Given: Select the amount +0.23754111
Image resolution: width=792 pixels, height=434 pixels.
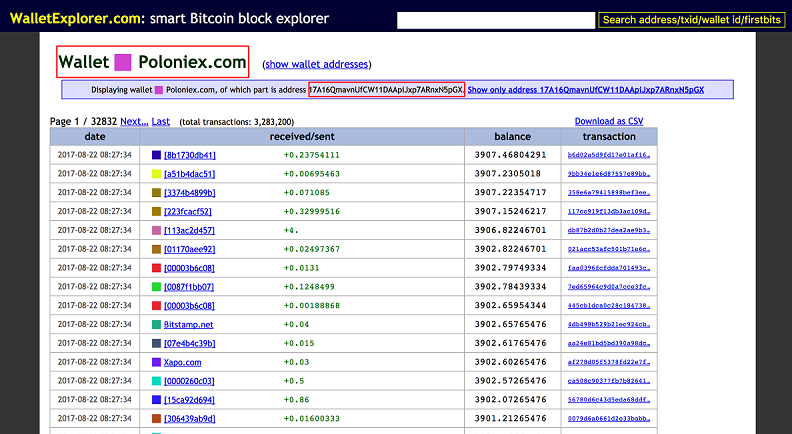Looking at the screenshot, I should point(312,155).
